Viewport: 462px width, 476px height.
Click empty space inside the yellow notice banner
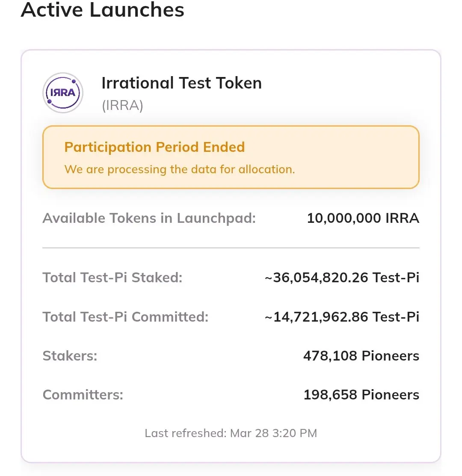[x=359, y=157]
